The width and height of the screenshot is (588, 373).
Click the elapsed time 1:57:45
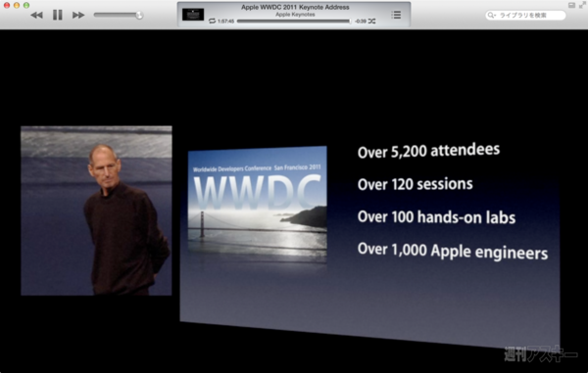[225, 21]
